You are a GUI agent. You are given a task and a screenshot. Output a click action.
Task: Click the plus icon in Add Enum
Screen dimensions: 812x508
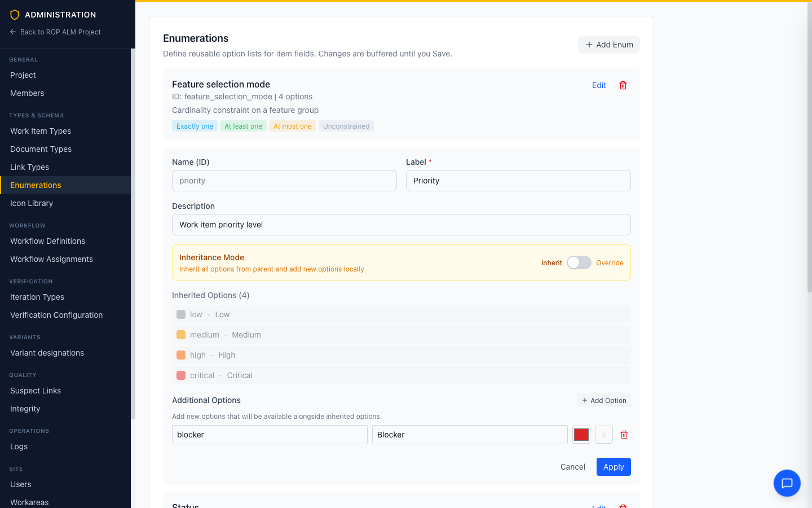coord(589,45)
